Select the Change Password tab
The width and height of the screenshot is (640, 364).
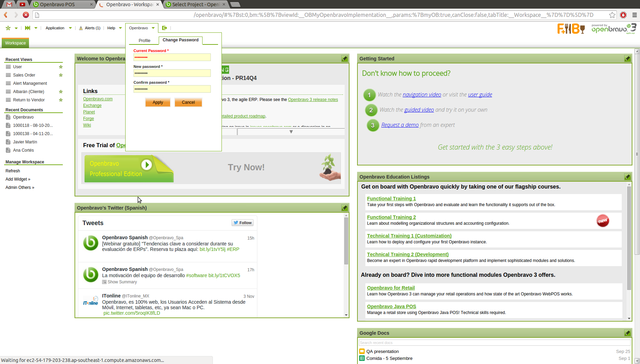pos(180,40)
